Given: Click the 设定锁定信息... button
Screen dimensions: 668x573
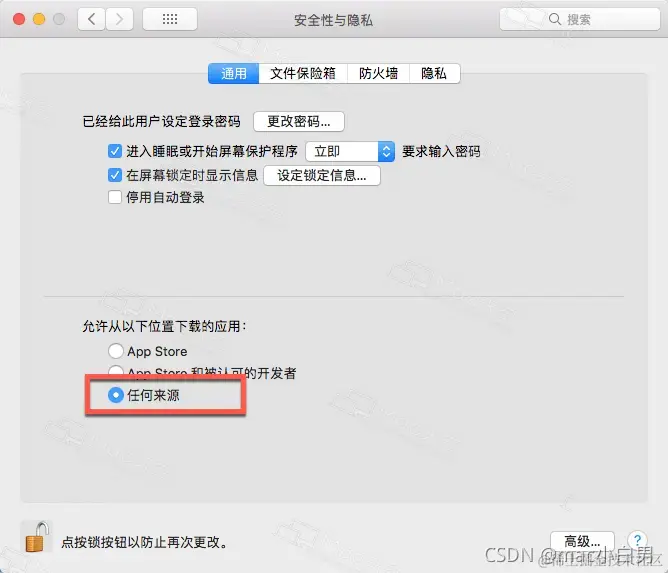Looking at the screenshot, I should tap(322, 176).
